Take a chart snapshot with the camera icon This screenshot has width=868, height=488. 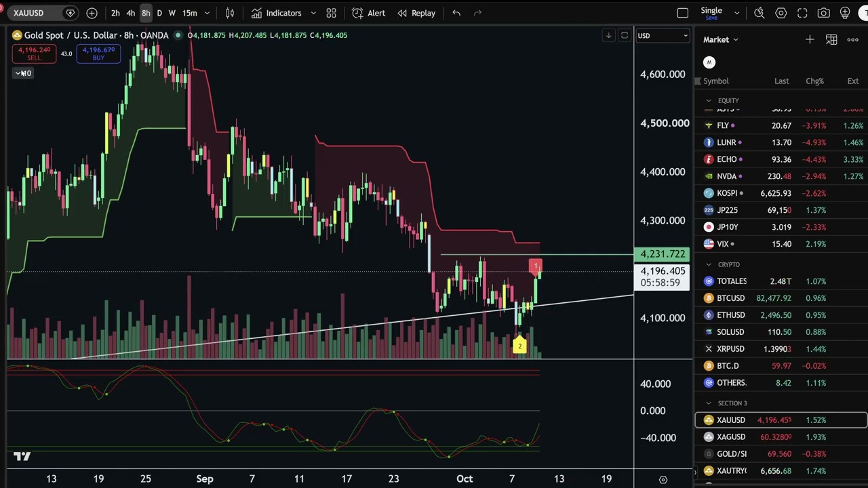(x=823, y=13)
